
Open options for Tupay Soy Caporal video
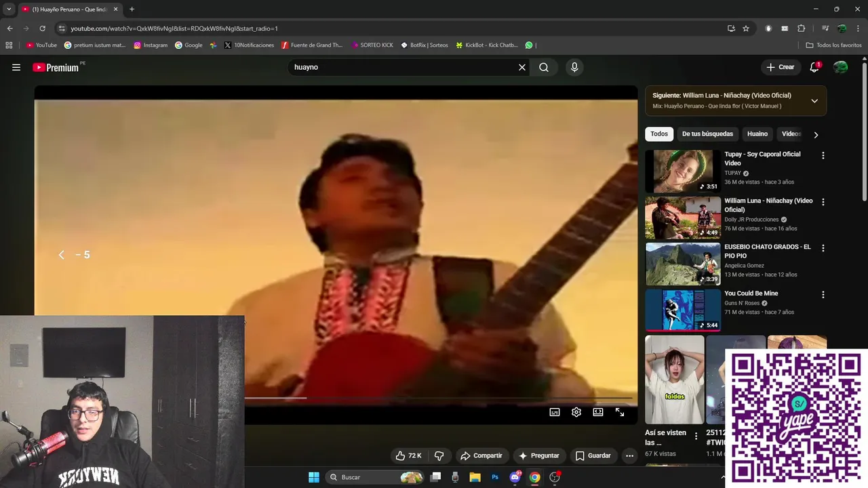[x=823, y=155]
